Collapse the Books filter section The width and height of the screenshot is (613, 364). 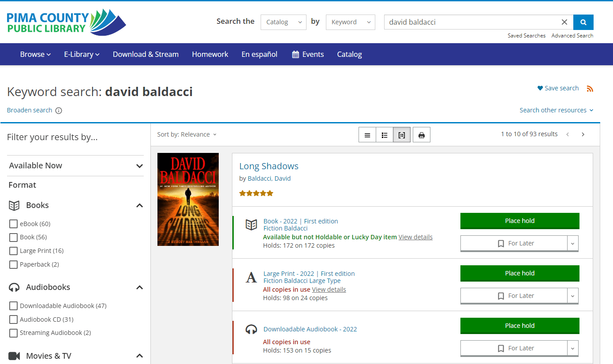coord(139,205)
